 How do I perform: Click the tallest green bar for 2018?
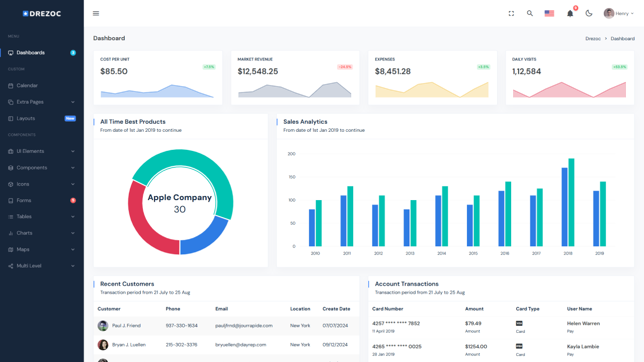[x=571, y=201]
